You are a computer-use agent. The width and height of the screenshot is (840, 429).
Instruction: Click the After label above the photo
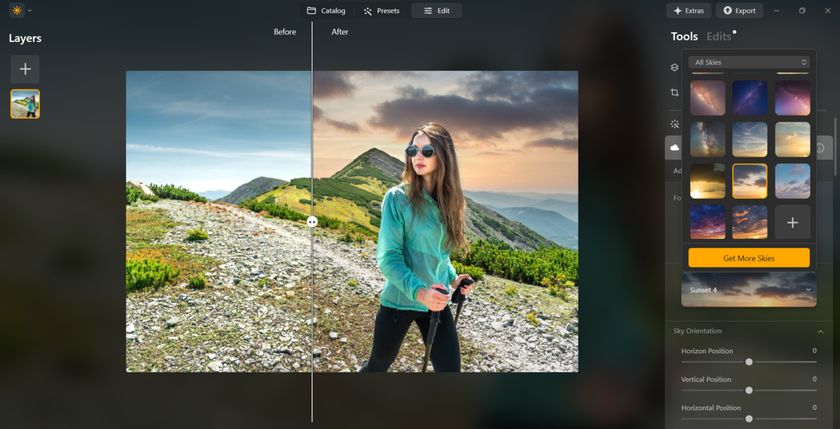click(x=340, y=32)
